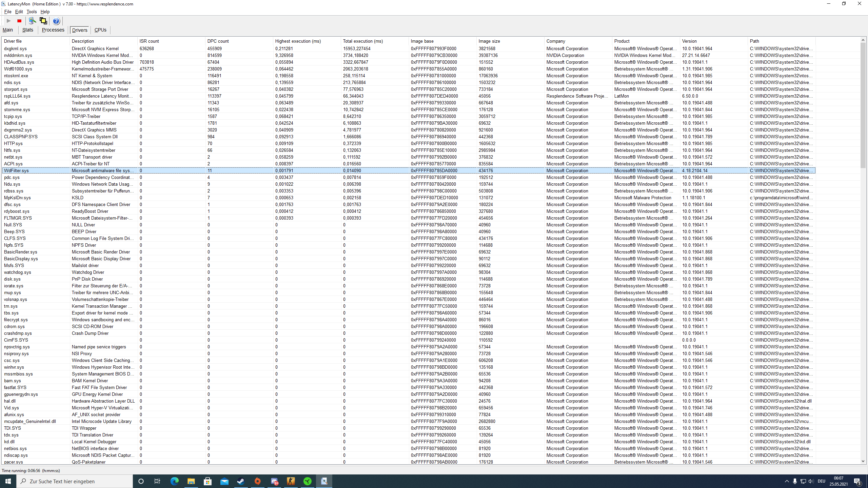This screenshot has height=488, width=868.
Task: Sort drivers by DPC count column
Action: (x=218, y=41)
